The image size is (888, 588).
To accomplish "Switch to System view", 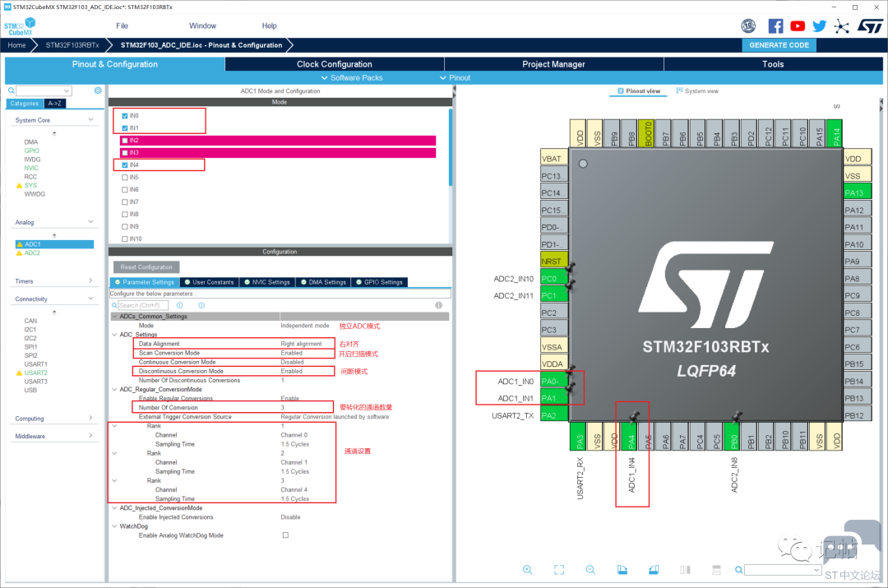I will (697, 91).
